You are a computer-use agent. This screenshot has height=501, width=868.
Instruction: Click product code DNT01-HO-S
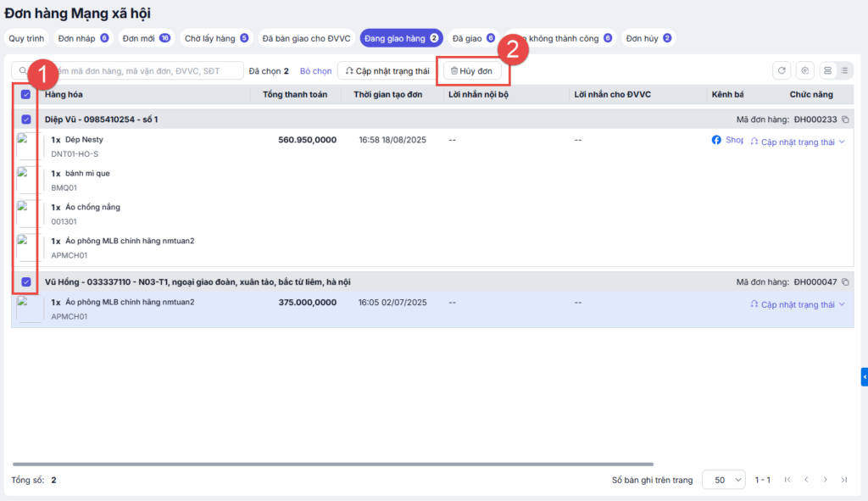point(75,154)
